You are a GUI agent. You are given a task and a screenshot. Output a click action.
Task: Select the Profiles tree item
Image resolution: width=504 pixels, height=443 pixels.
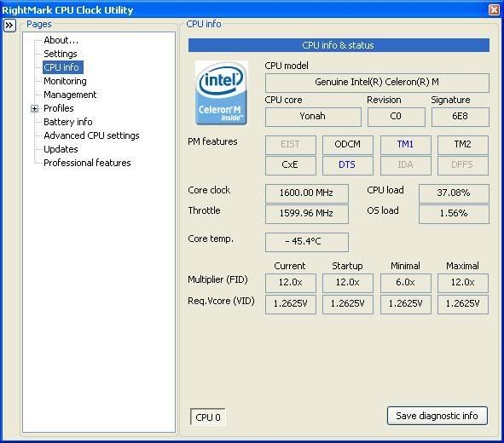pyautogui.click(x=59, y=108)
